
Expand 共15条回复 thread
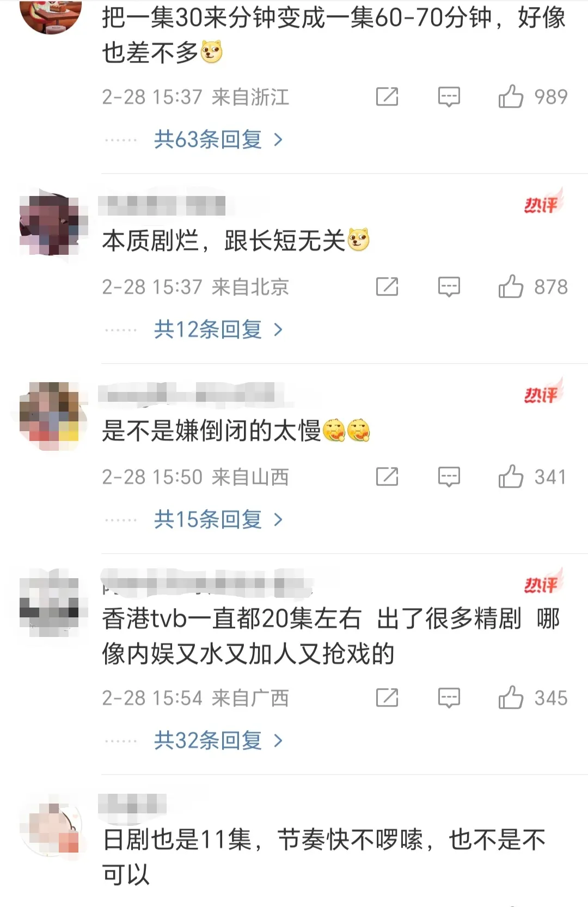click(218, 520)
